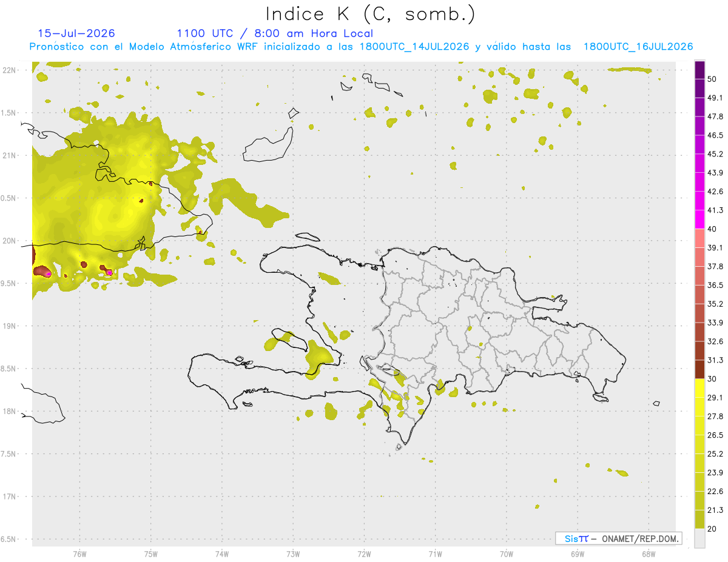This screenshot has width=728, height=562.
Task: Click the color bar value "21.3"
Action: click(x=715, y=509)
